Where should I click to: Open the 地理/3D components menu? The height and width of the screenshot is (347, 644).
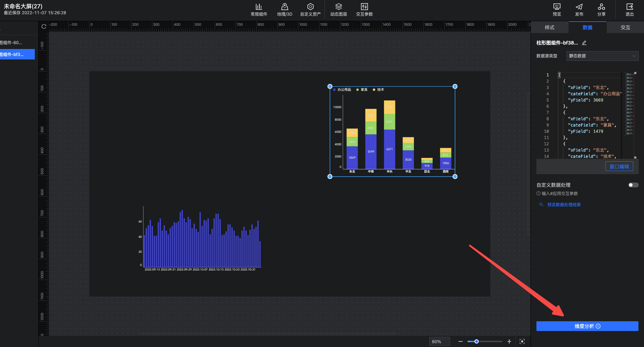[x=284, y=10]
